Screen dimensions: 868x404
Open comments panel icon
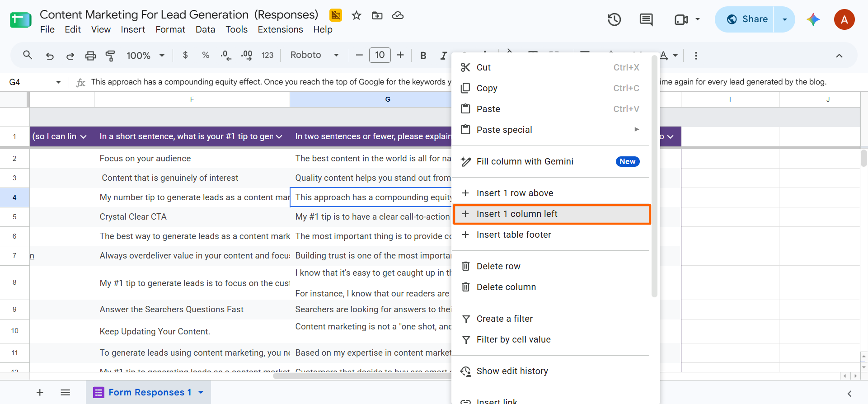pyautogui.click(x=646, y=19)
